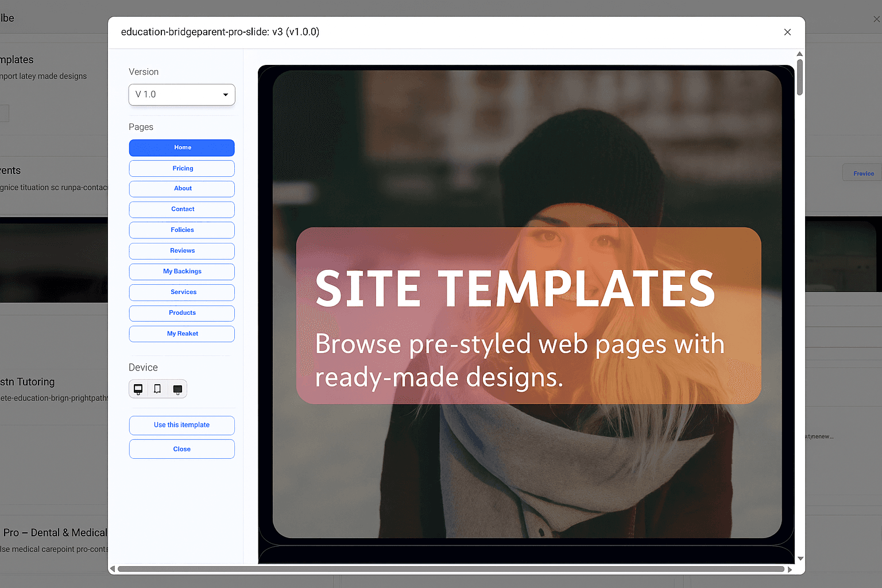The height and width of the screenshot is (588, 882).
Task: Click the horizontal scrollbar left arrow
Action: tap(113, 569)
